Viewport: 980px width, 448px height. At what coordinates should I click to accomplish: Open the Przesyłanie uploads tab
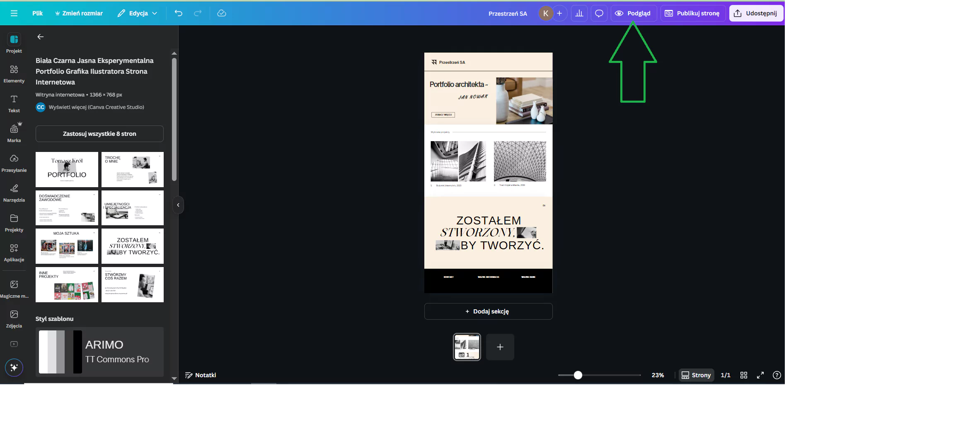pos(14,163)
